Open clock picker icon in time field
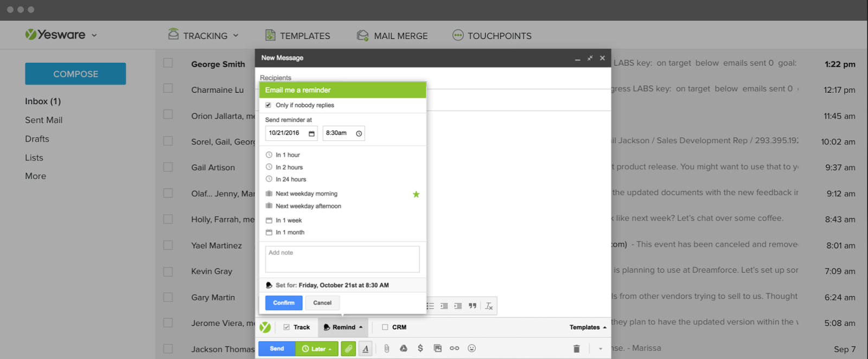 tap(359, 133)
